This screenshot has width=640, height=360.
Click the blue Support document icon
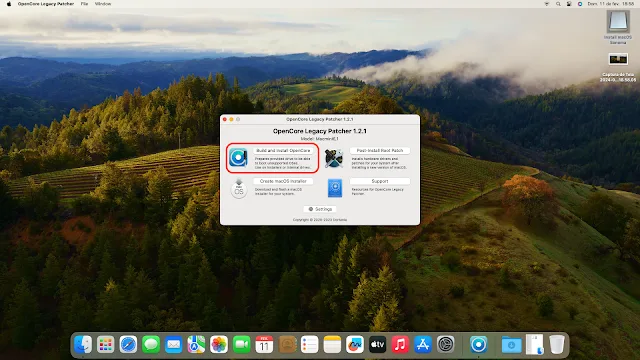(x=335, y=188)
